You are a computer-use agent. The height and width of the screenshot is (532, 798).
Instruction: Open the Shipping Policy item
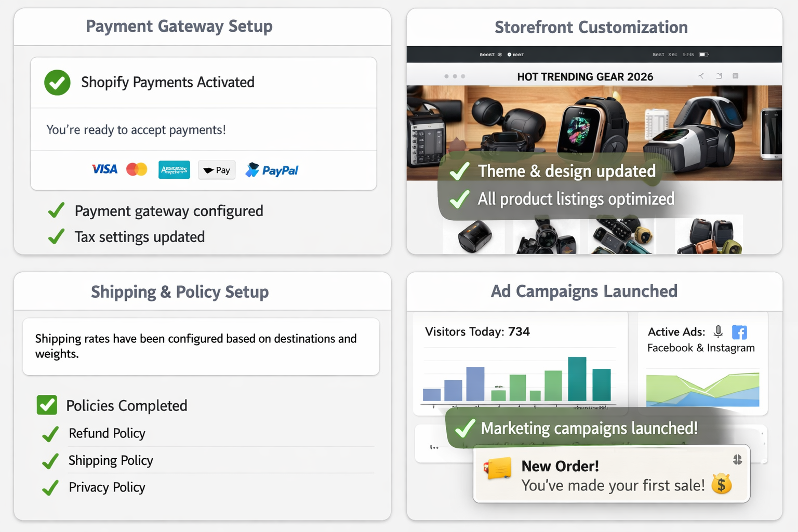[111, 460]
